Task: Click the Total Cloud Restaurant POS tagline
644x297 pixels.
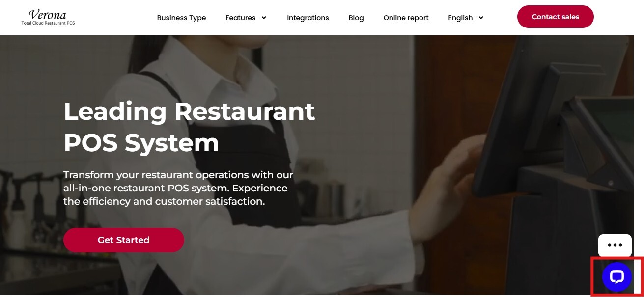Action: pos(48,23)
